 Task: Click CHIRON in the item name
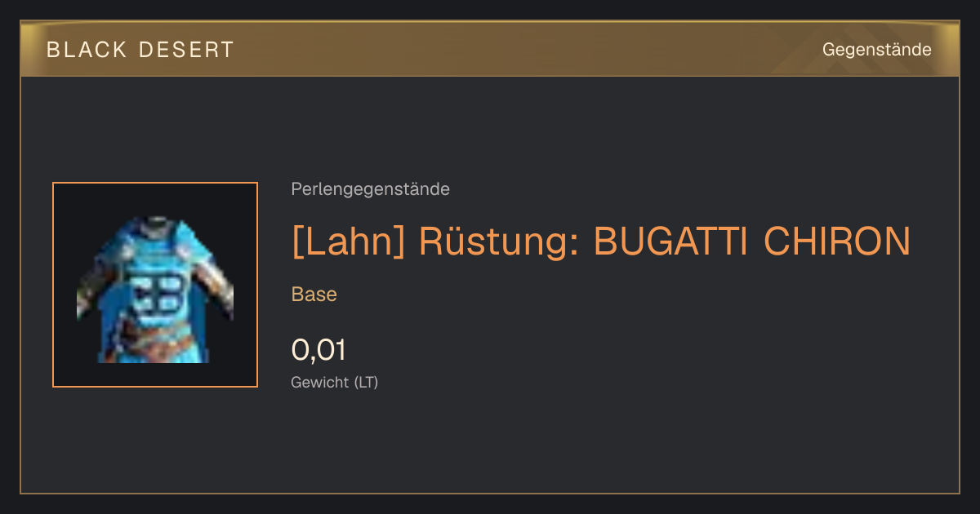coord(837,241)
